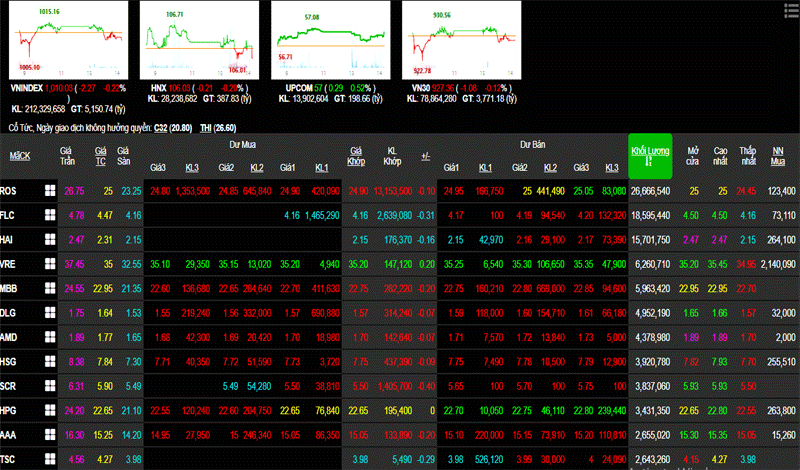Viewport: 800px width, 470px height.
Task: Open the grid icon beside SCR
Action: click(x=50, y=386)
